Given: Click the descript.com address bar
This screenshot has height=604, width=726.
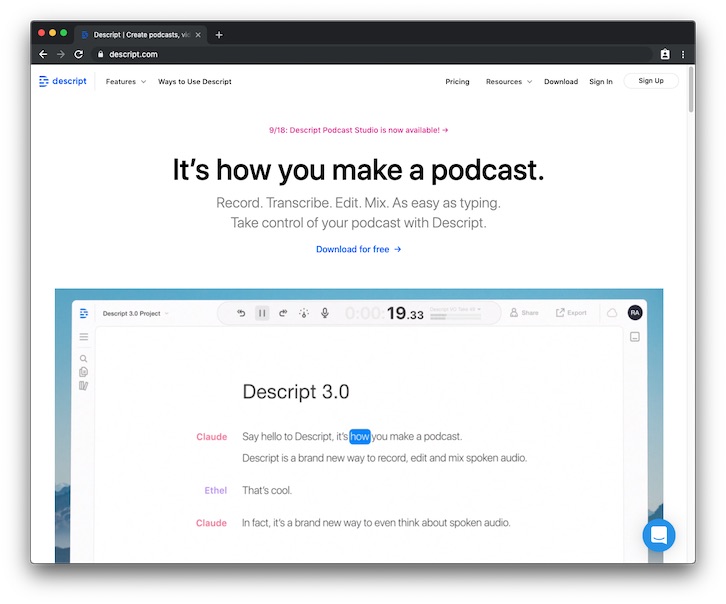Looking at the screenshot, I should pos(370,54).
